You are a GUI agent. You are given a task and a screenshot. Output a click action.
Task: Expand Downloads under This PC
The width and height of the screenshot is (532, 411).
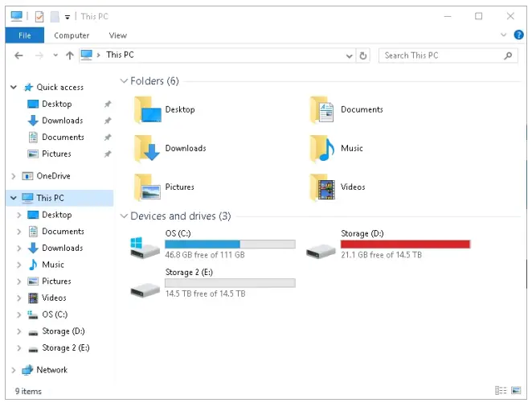[x=19, y=249]
